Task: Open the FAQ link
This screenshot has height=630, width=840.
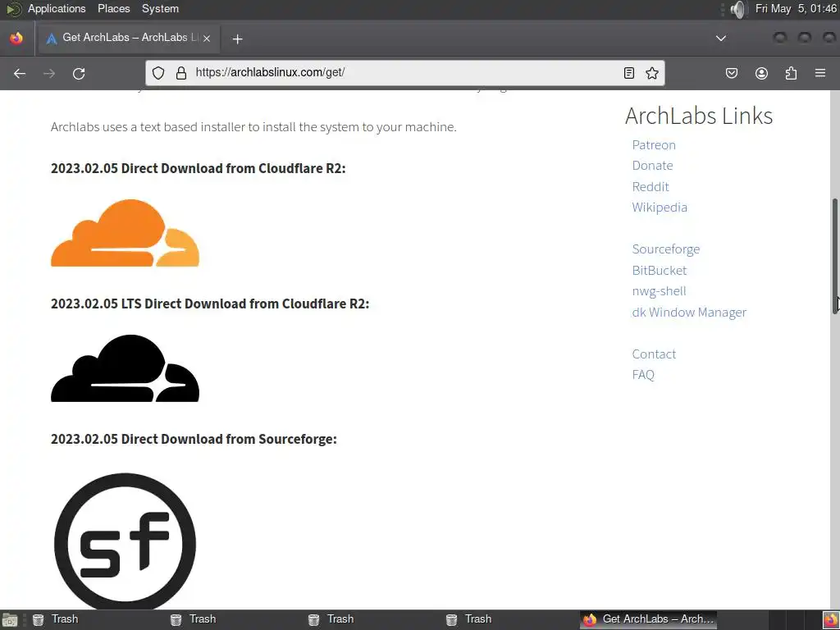Action: pos(643,375)
